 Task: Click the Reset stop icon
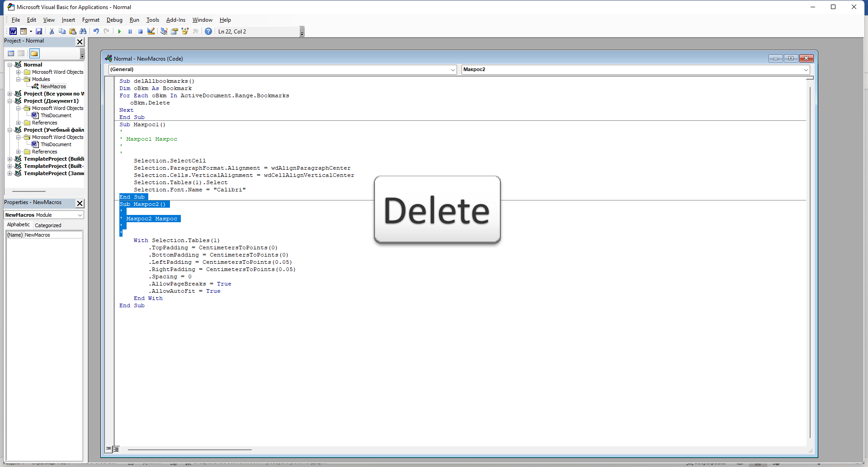tap(140, 31)
